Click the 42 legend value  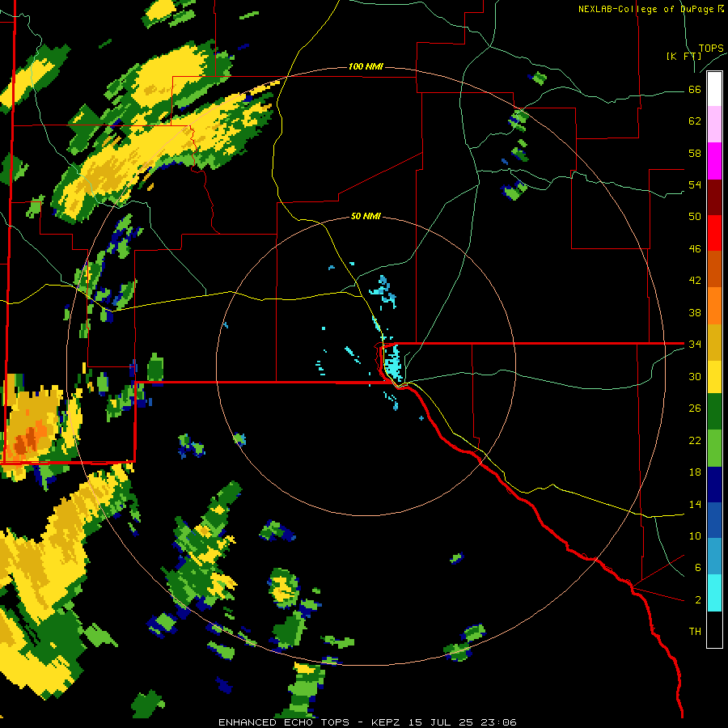(x=695, y=281)
